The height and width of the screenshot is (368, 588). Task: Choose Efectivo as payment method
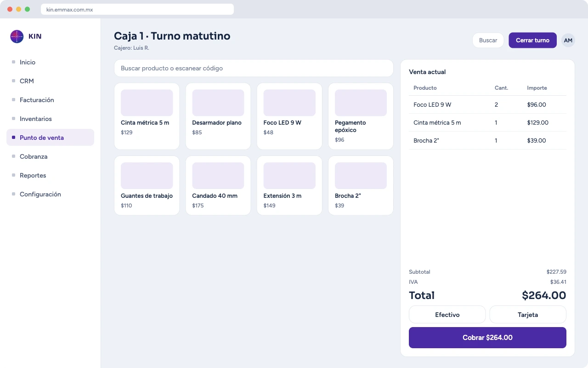pyautogui.click(x=447, y=315)
